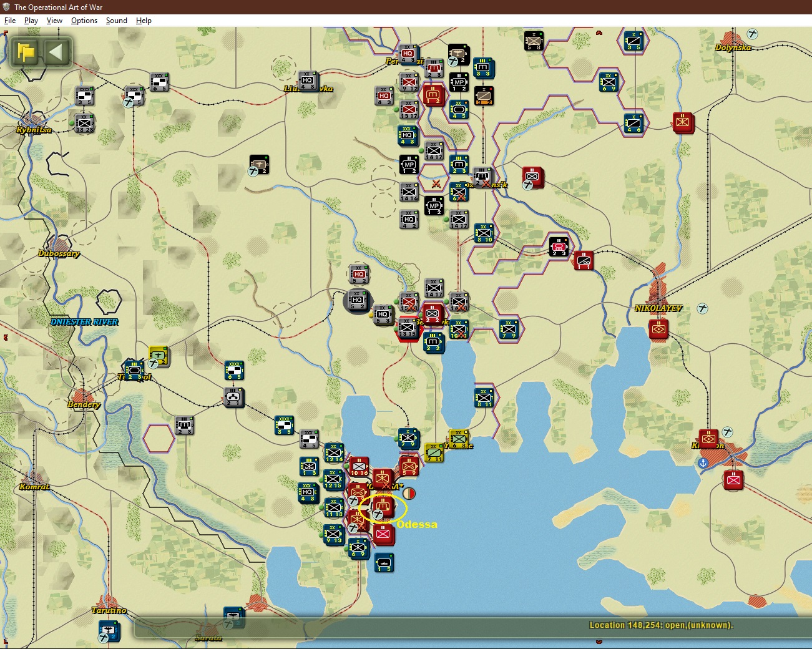Select blue 6-9 brigade south of Odessa
Image resolution: width=812 pixels, height=649 pixels.
click(x=358, y=549)
